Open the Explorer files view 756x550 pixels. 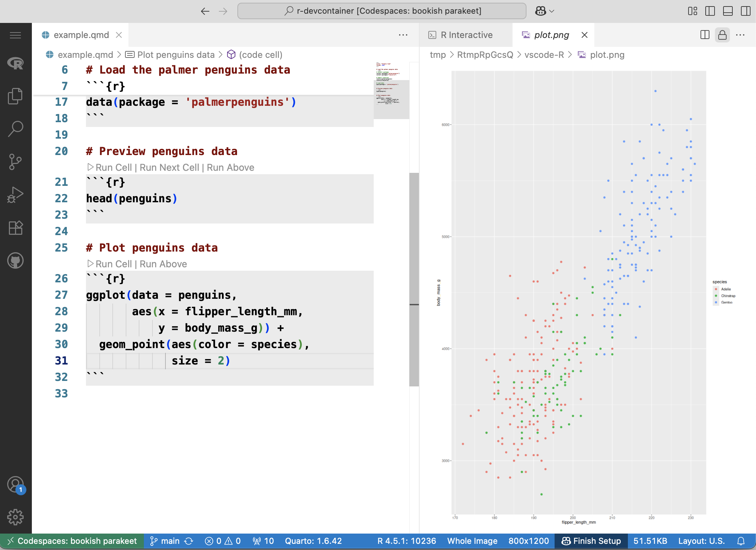pos(15,96)
